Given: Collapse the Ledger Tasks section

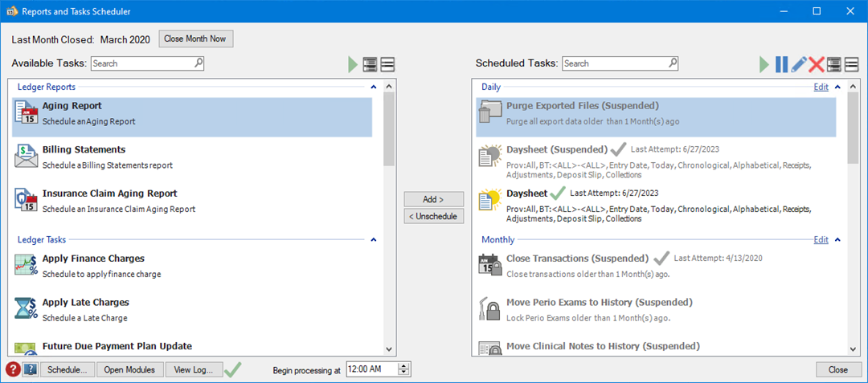Looking at the screenshot, I should tap(373, 239).
